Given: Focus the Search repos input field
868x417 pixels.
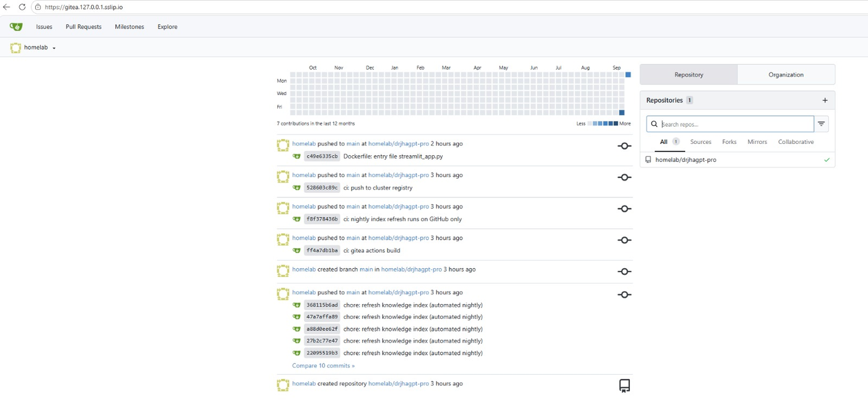Looking at the screenshot, I should click(x=730, y=124).
